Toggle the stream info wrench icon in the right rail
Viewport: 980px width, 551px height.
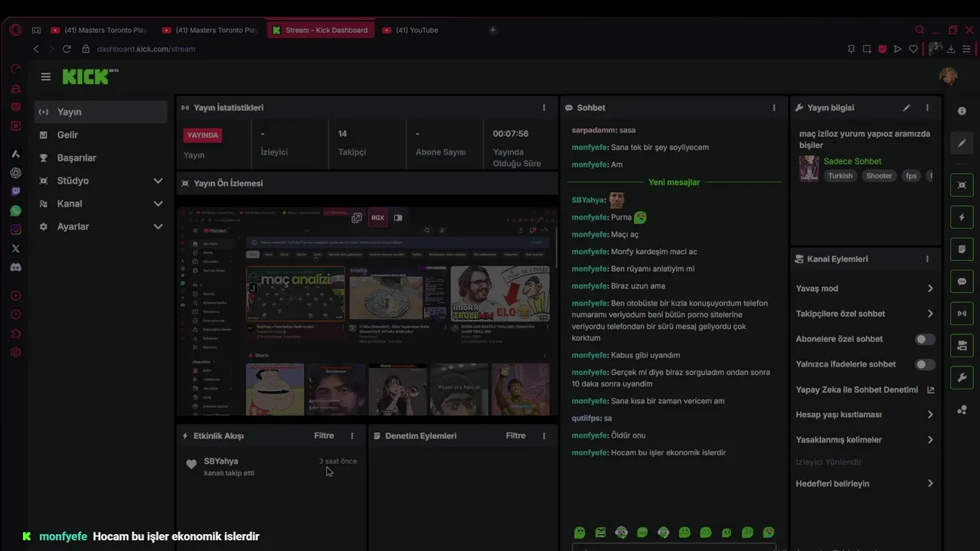click(962, 378)
